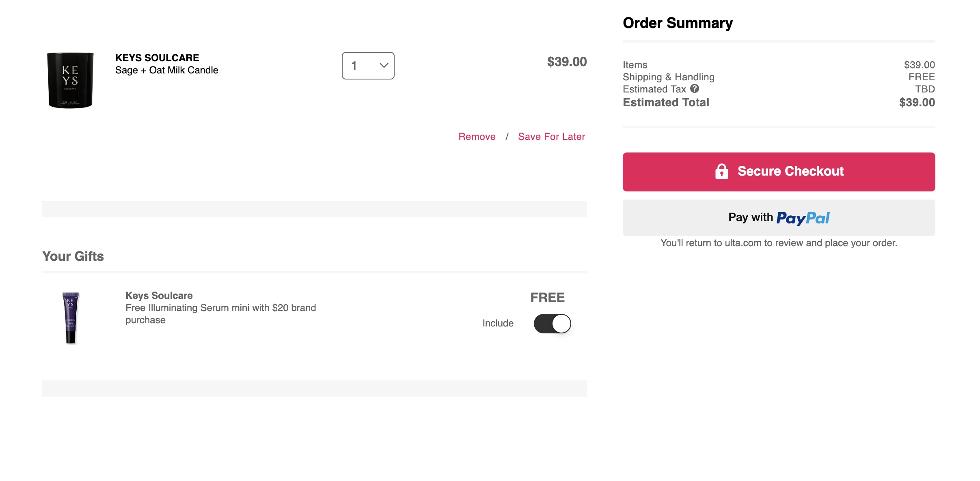
Task: Click the KEYS SOULCARE brand name
Action: click(x=157, y=58)
